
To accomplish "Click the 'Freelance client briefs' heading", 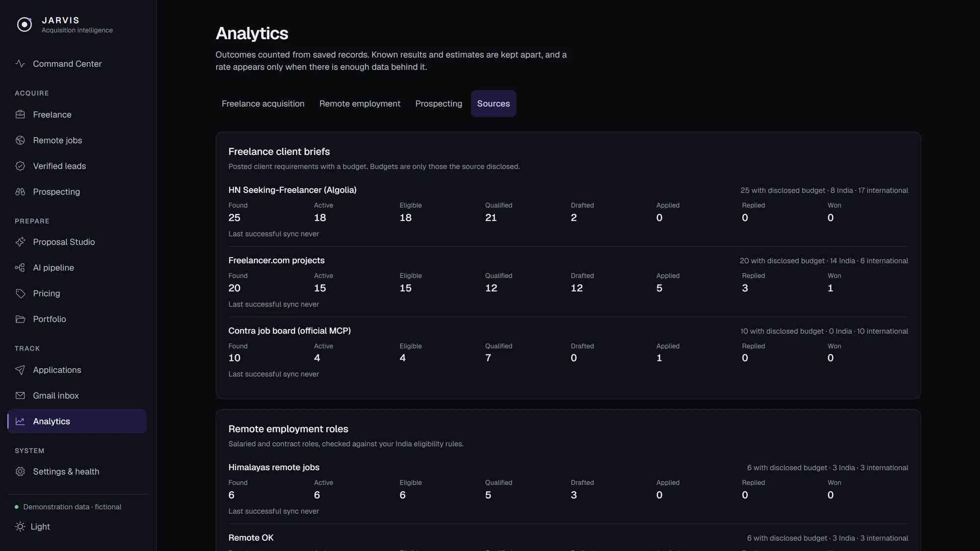I will point(279,151).
